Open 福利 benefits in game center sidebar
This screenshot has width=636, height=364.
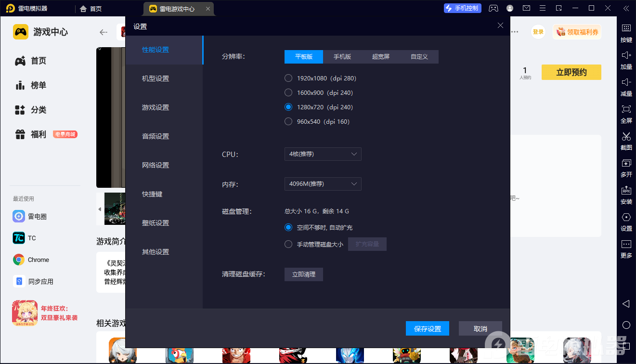click(31, 134)
